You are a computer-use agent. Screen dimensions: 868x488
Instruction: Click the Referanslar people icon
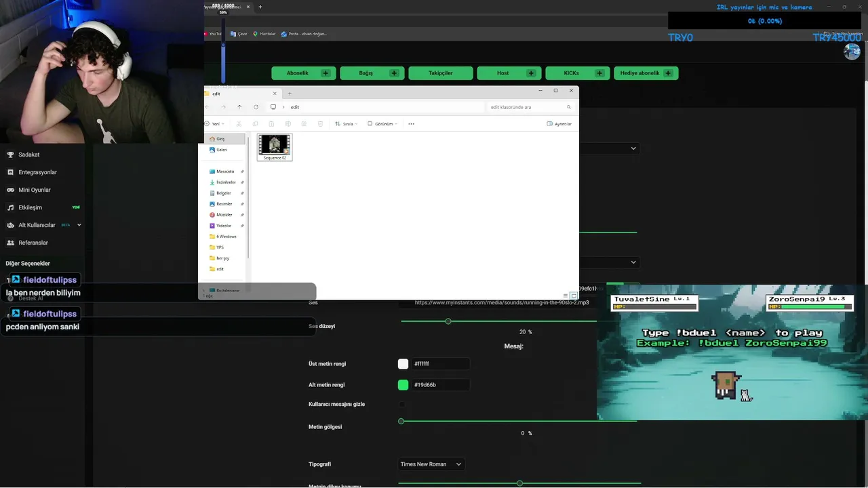coord(10,243)
